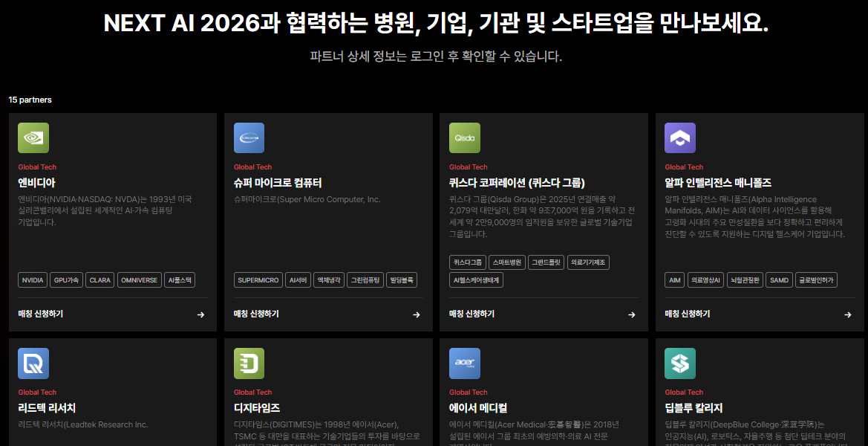Select the 그린컴퓨팅 tag

(x=365, y=279)
